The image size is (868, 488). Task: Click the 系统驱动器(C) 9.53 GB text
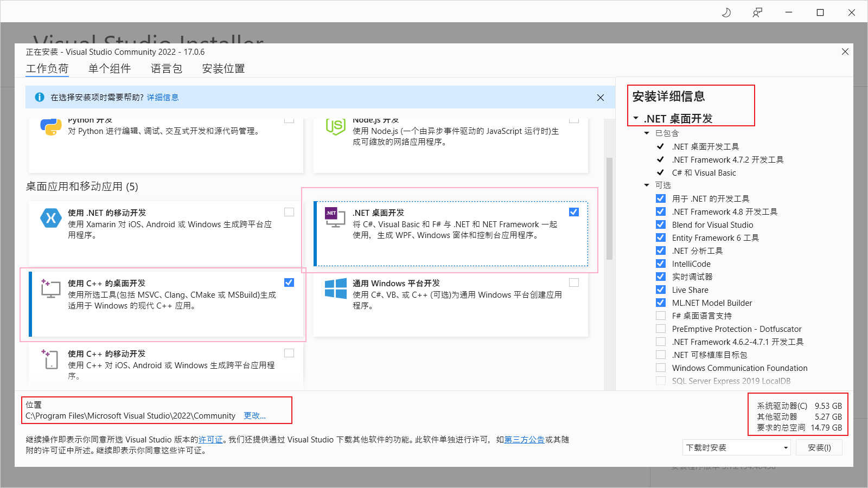click(x=800, y=406)
